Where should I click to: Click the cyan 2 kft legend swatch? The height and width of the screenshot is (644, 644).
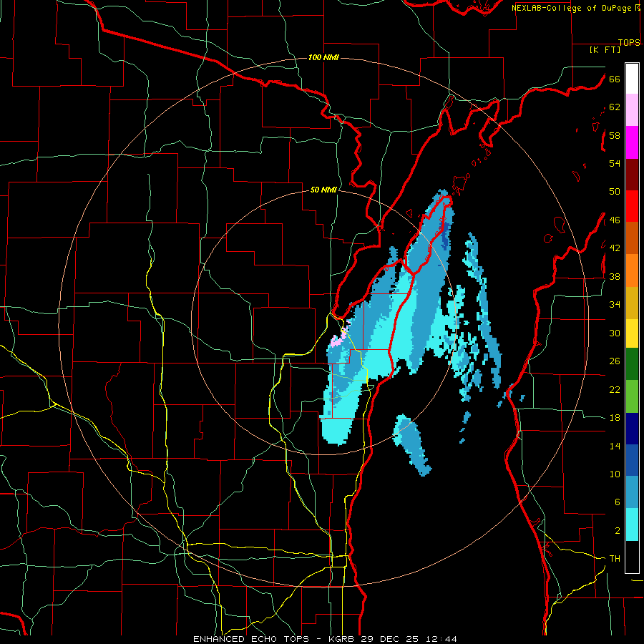[x=632, y=525]
